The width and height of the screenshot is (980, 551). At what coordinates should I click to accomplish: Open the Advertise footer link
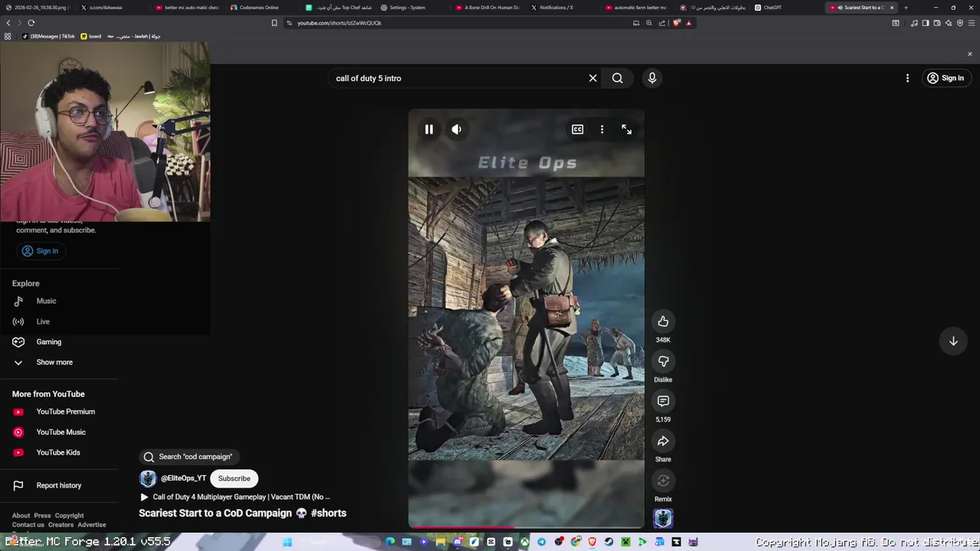(91, 525)
